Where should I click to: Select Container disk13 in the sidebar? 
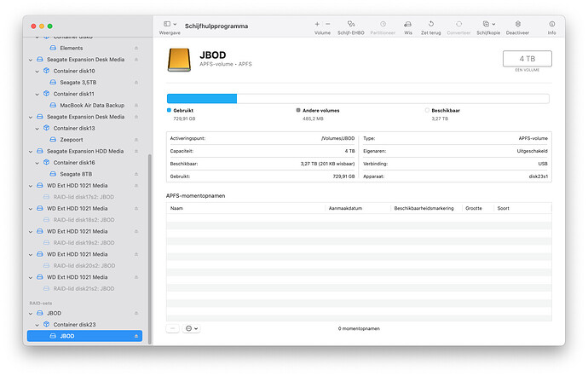click(x=73, y=128)
